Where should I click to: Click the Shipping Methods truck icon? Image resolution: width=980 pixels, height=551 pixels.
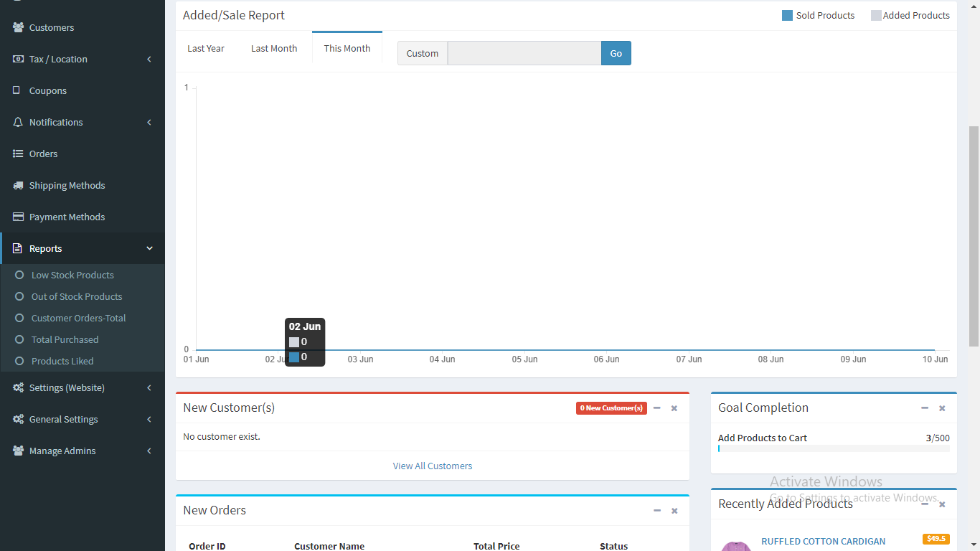pos(18,185)
